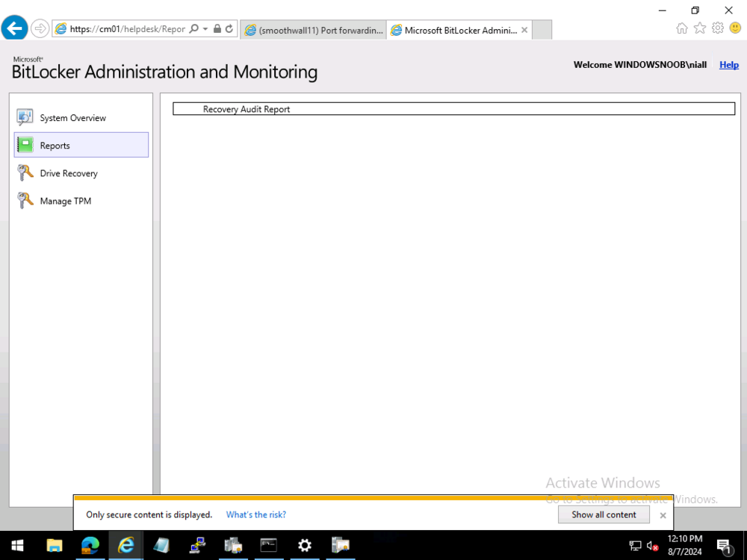This screenshot has height=560, width=747.
Task: Open the address bar autocomplete dropdown arrow
Action: [205, 28]
